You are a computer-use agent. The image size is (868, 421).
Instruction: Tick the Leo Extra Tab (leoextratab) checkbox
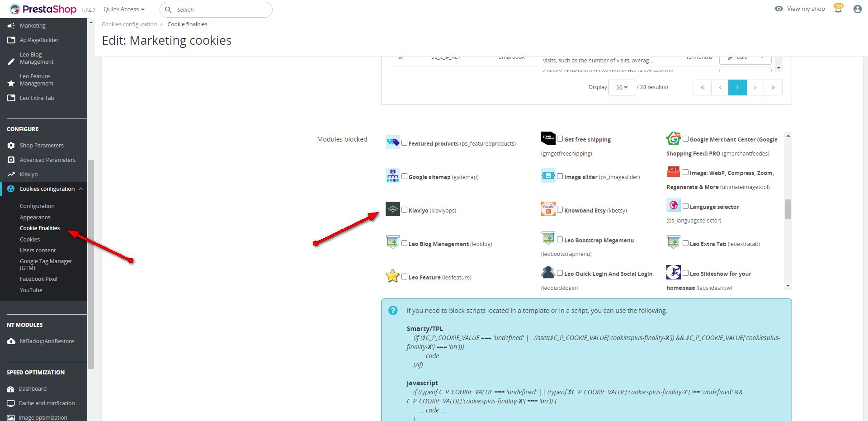pyautogui.click(x=686, y=243)
